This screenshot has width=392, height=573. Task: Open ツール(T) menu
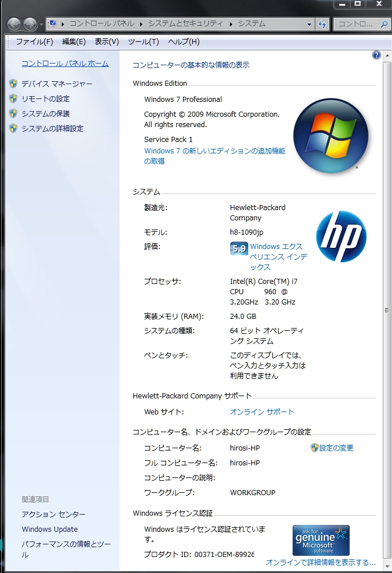tap(143, 42)
